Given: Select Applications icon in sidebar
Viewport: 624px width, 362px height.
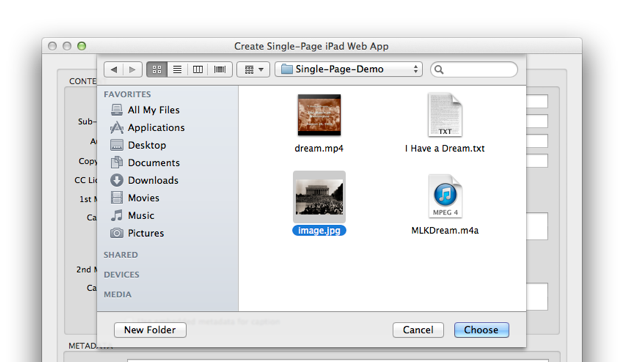Looking at the screenshot, I should 117,128.
